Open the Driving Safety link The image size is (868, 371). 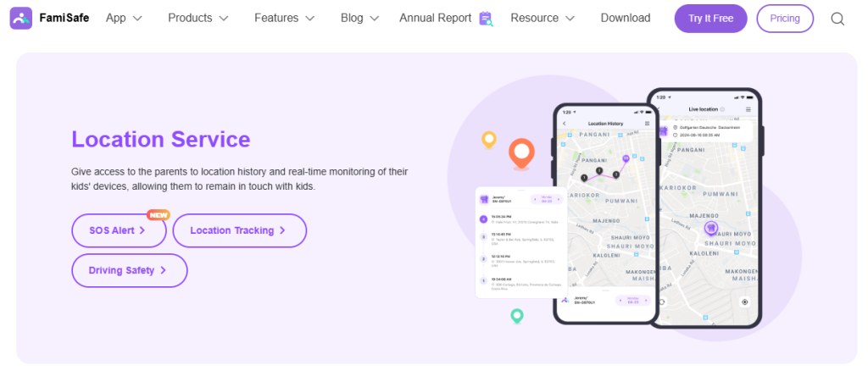tap(129, 271)
